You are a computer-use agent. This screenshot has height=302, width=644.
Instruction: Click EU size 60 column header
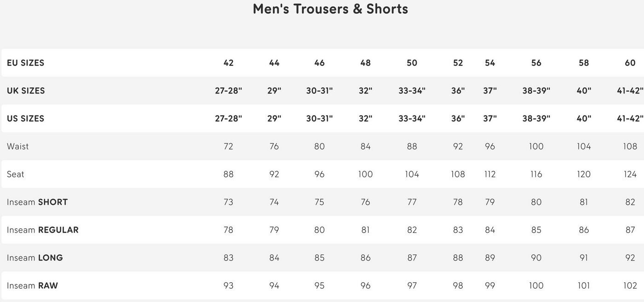click(x=630, y=63)
